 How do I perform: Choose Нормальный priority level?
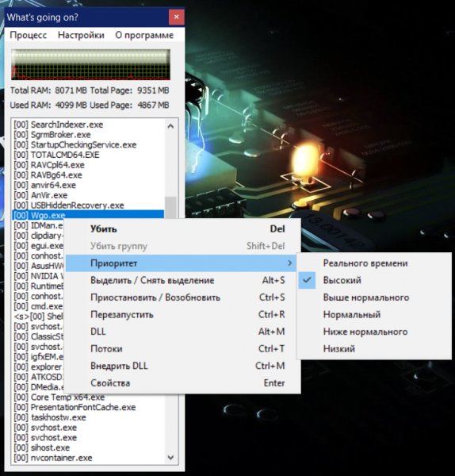tap(352, 314)
